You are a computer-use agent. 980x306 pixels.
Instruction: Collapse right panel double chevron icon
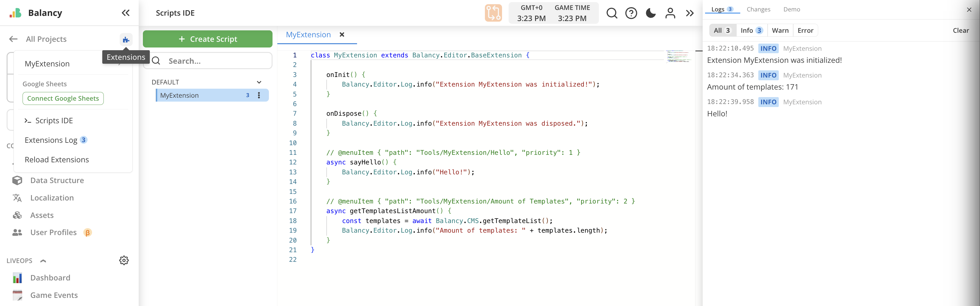[689, 13]
